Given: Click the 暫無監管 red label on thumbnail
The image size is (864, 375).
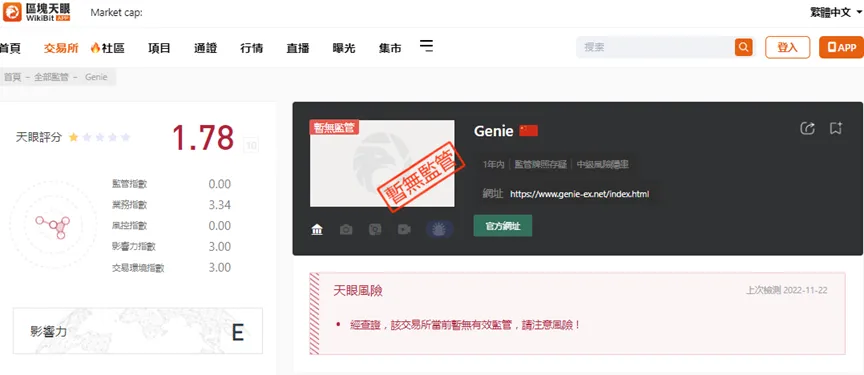Looking at the screenshot, I should [x=334, y=128].
